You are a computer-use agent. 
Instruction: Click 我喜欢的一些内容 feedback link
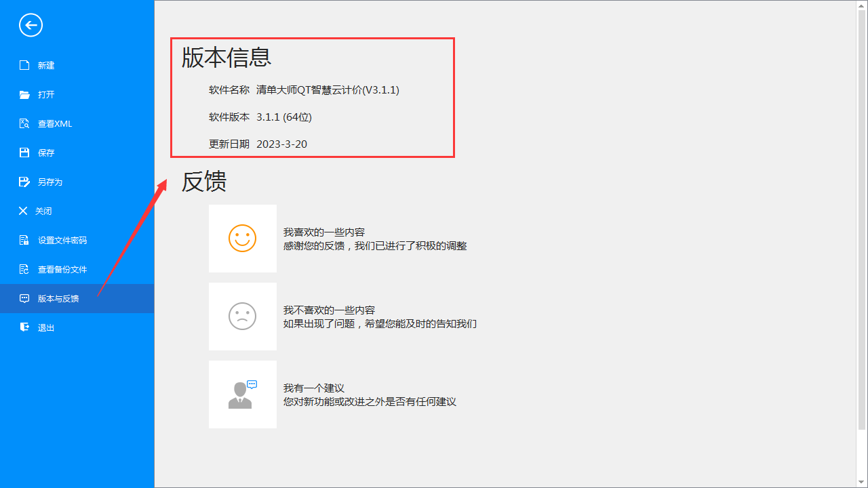(x=324, y=232)
